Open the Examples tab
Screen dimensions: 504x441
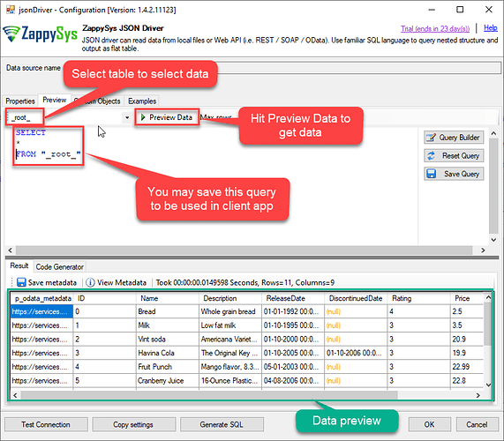tap(142, 101)
